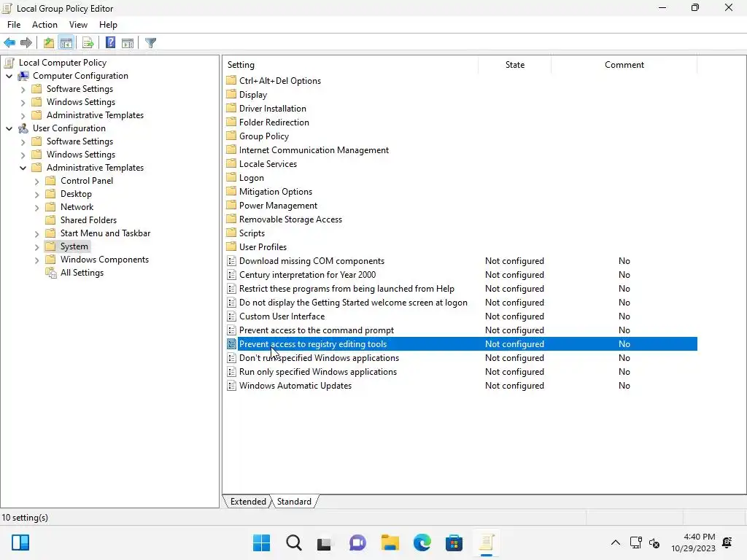Select Prevent access to the command prompt

317,330
